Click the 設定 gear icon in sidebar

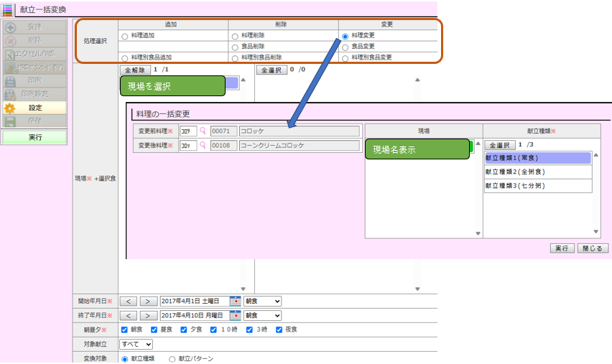[x=10, y=108]
